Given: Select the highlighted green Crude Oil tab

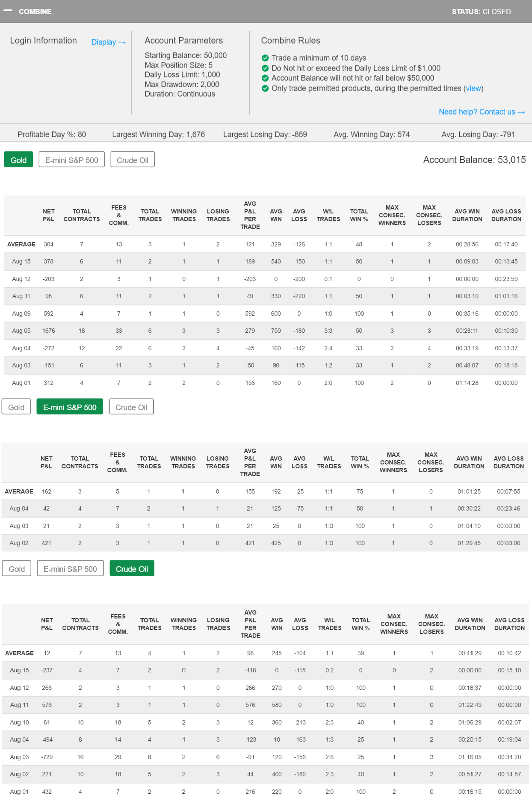Looking at the screenshot, I should (x=132, y=569).
